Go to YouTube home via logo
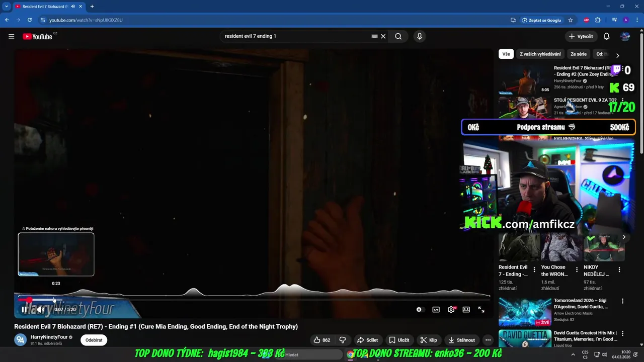 38,36
